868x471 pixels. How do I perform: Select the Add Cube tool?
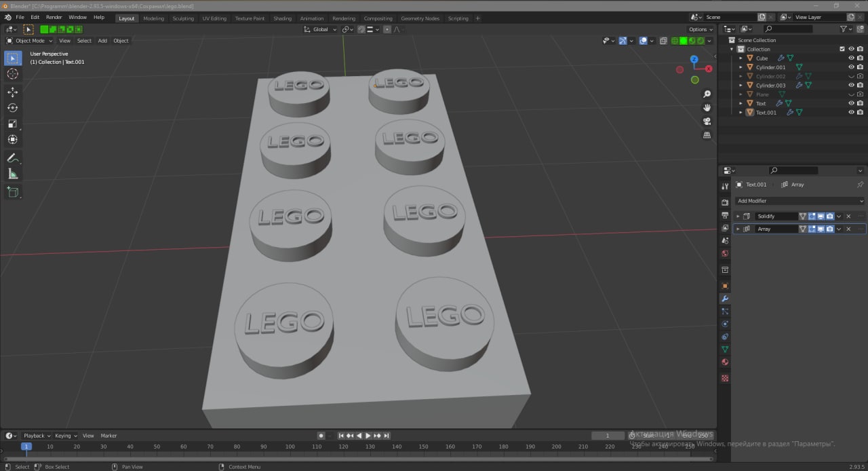point(13,192)
